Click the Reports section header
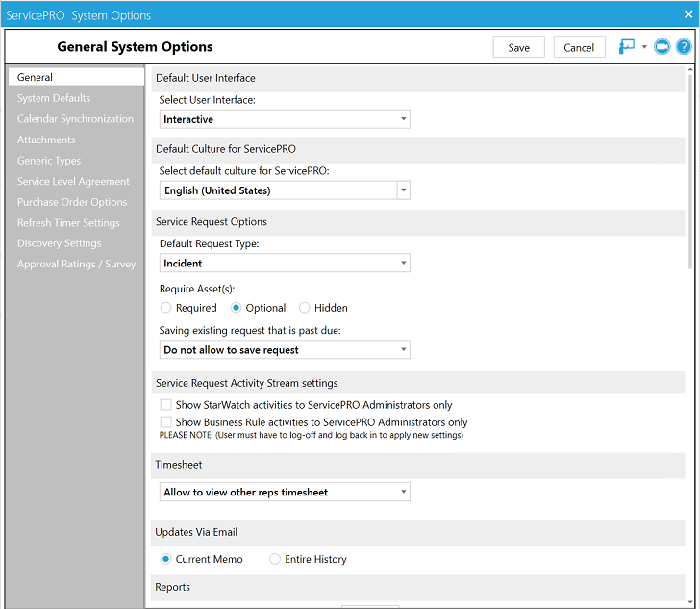Screen dimensions: 700x609 [418, 588]
